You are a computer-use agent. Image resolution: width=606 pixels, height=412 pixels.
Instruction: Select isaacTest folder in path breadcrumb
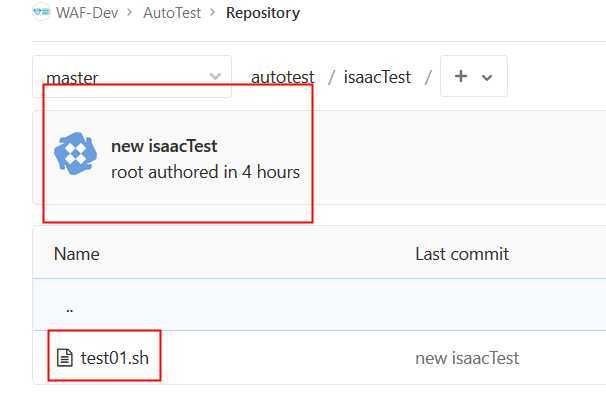point(377,77)
